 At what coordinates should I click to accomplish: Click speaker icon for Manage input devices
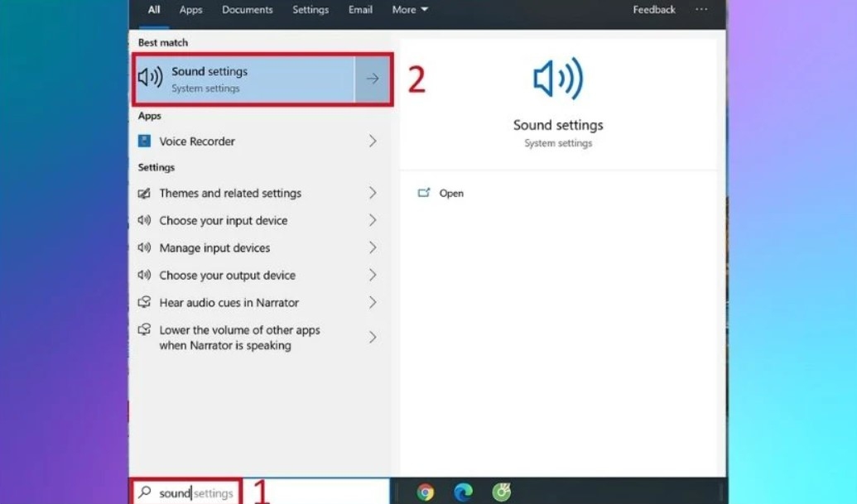click(x=144, y=247)
